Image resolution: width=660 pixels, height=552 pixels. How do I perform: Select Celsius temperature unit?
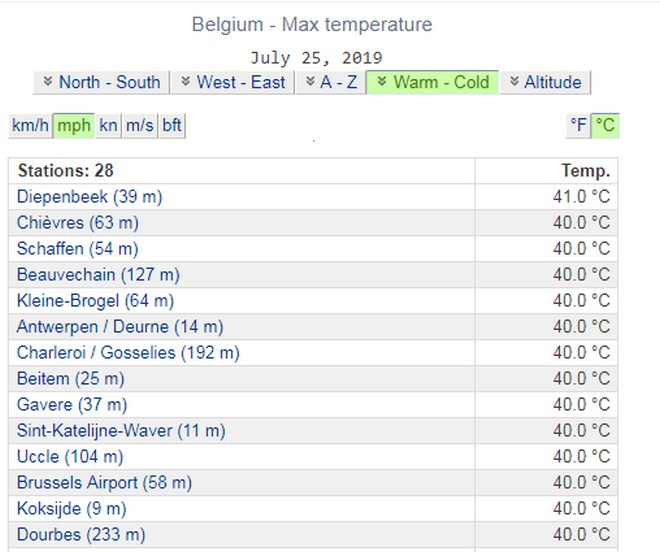coord(605,125)
